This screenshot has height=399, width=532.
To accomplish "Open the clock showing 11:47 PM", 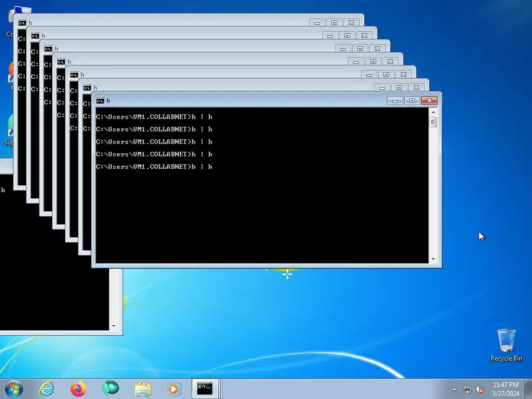I will click(506, 389).
